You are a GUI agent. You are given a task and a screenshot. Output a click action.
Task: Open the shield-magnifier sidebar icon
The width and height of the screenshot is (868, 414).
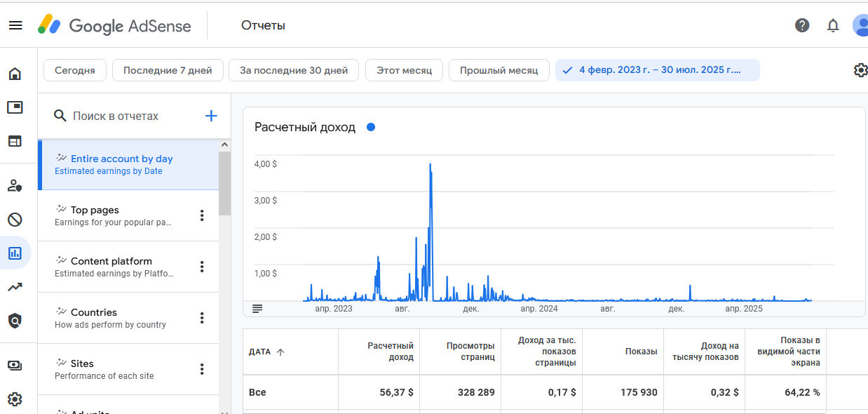click(x=15, y=321)
